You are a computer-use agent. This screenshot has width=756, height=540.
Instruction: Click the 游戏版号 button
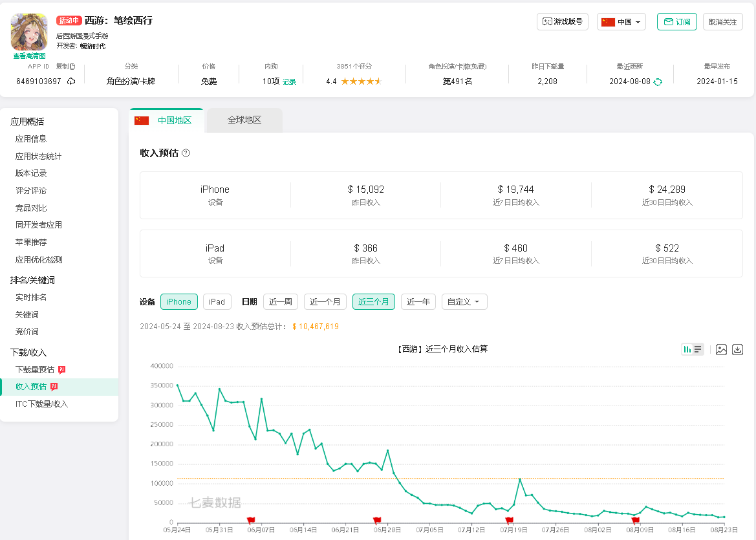click(x=563, y=22)
